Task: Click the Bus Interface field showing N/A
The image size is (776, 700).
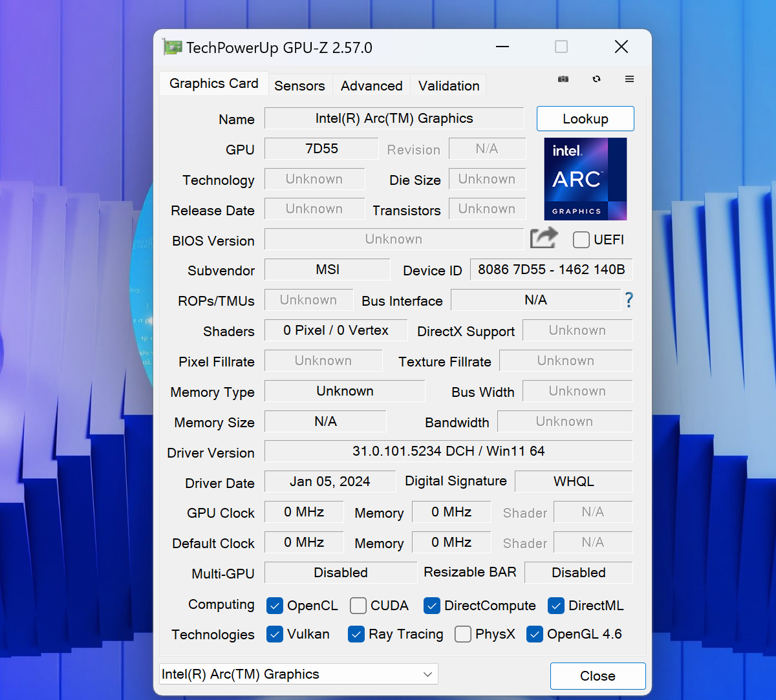Action: tap(535, 300)
